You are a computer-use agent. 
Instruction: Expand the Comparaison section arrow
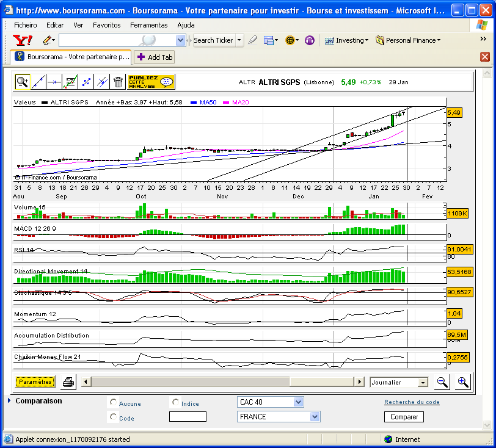click(9, 400)
